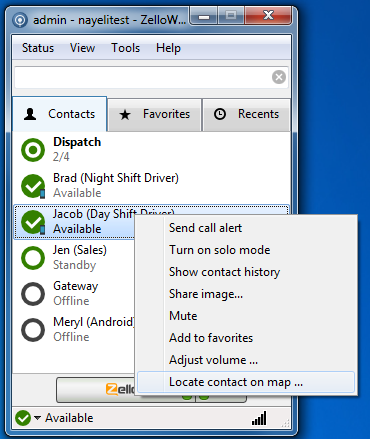Click the signal strength bars icon
This screenshot has height=439, width=370.
[259, 418]
